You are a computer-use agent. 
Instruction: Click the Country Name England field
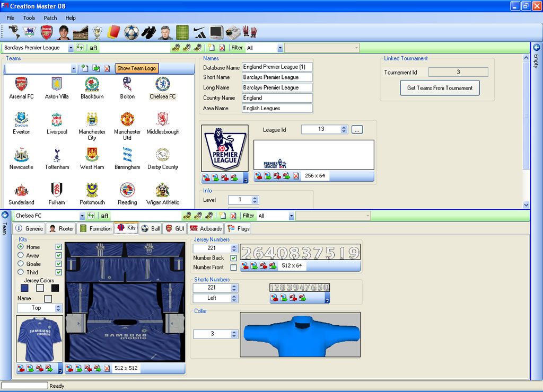click(277, 98)
